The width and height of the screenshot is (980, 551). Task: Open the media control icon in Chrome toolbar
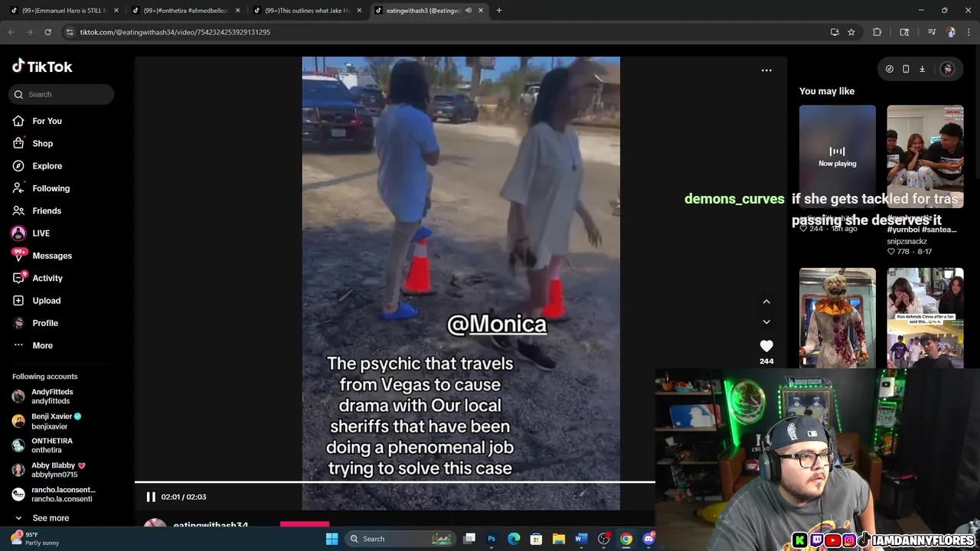tap(932, 32)
